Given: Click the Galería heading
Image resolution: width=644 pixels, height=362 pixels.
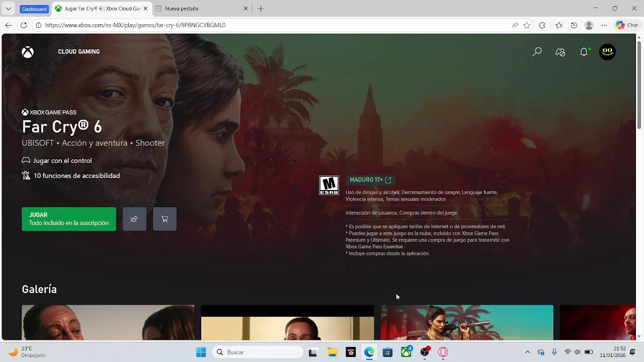Looking at the screenshot, I should (x=39, y=289).
